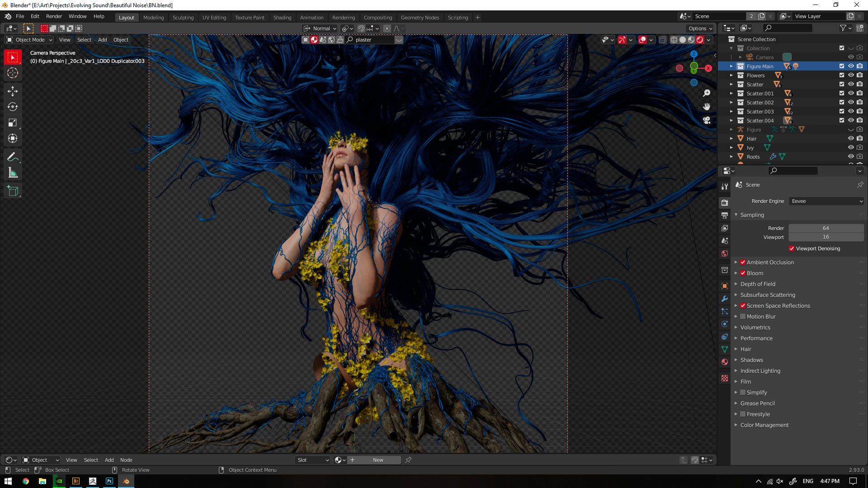Open the Render Engine dropdown showing Eevee
Viewport: 868px width, 488px height.
click(826, 201)
